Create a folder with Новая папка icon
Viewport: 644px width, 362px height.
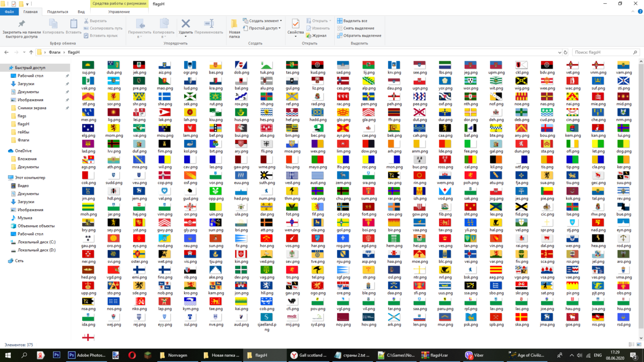point(235,24)
